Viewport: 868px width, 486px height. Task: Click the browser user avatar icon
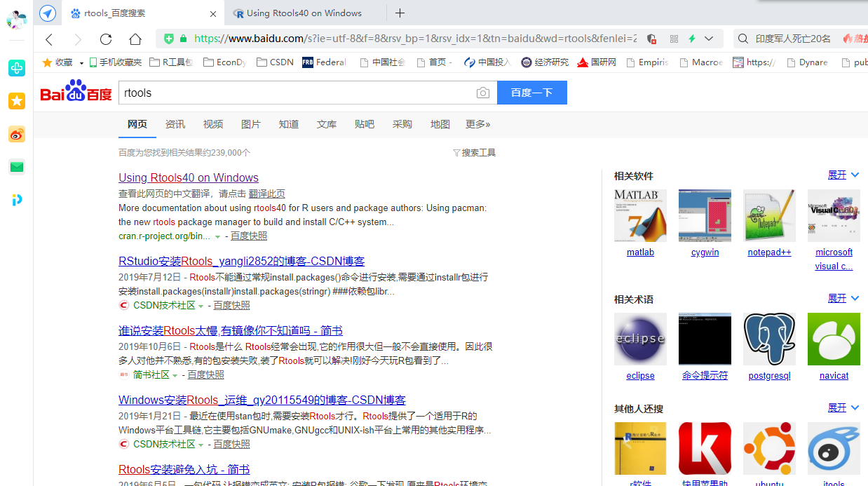click(16, 20)
